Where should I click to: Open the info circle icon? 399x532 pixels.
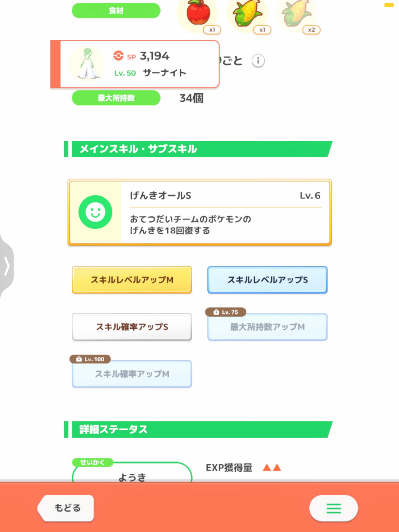point(258,61)
